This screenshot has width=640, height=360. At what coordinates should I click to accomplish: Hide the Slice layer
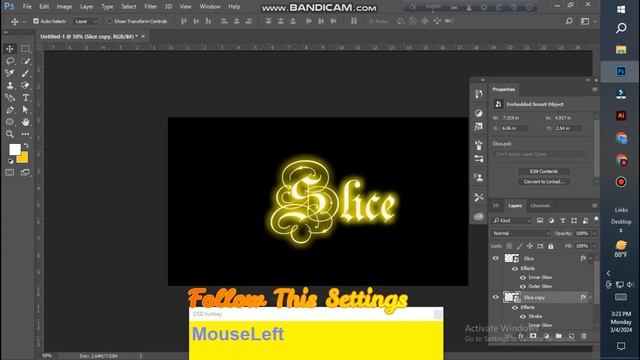pos(496,258)
